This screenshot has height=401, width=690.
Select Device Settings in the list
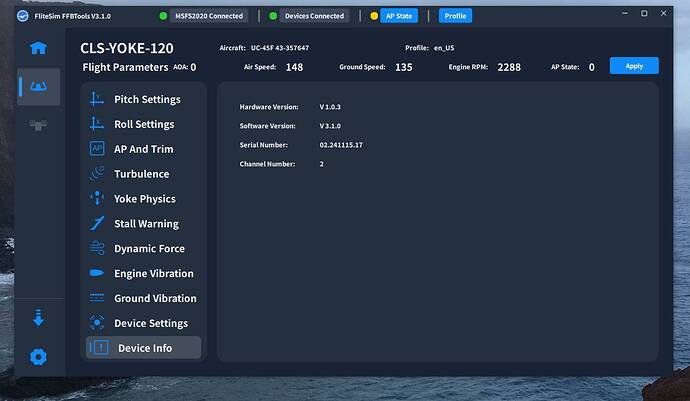pyautogui.click(x=150, y=323)
